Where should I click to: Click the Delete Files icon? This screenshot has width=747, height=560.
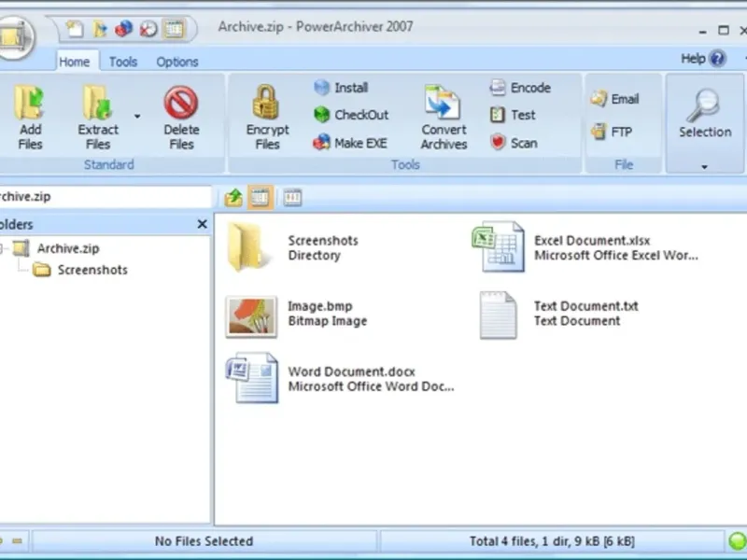(x=181, y=102)
